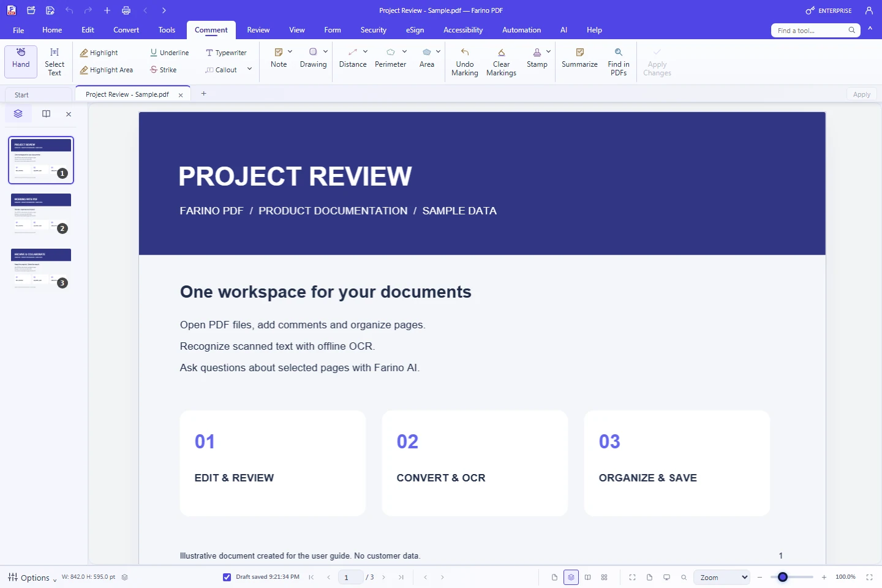Image resolution: width=882 pixels, height=588 pixels.
Task: Click the ENTERPRISE license button
Action: [829, 10]
